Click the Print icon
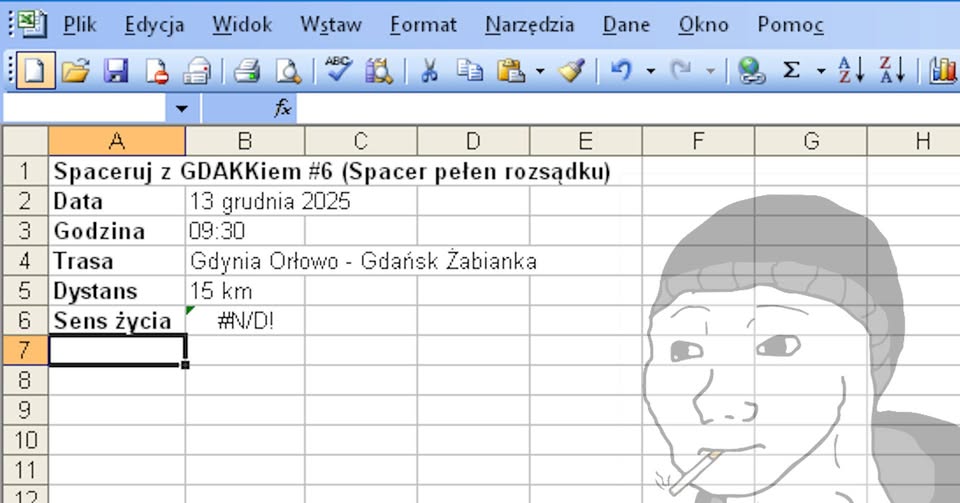This screenshot has width=960, height=503. (247, 70)
